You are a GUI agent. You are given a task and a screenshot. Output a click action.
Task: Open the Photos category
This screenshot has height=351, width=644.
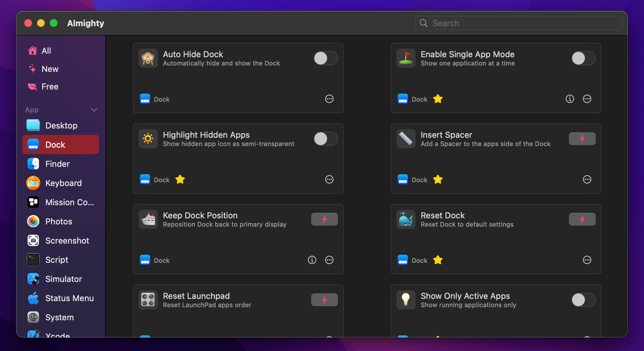click(61, 221)
